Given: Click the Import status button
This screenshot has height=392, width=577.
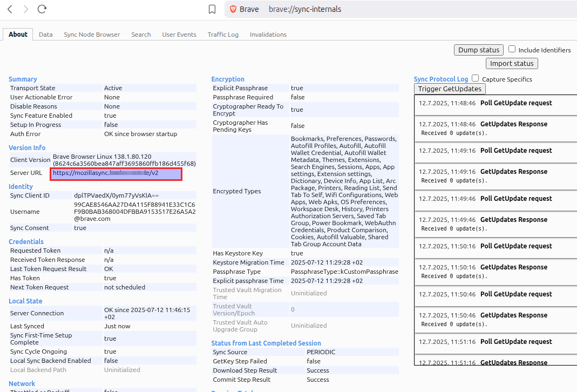Looking at the screenshot, I should pyautogui.click(x=512, y=64).
